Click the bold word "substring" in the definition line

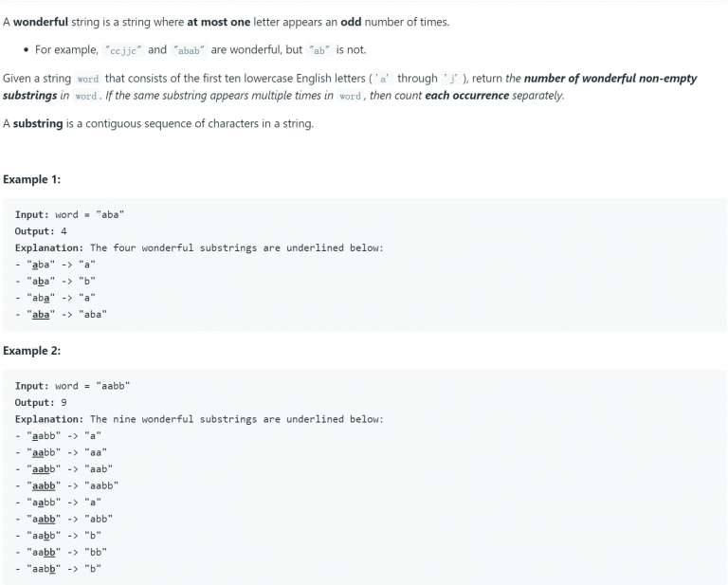point(38,123)
